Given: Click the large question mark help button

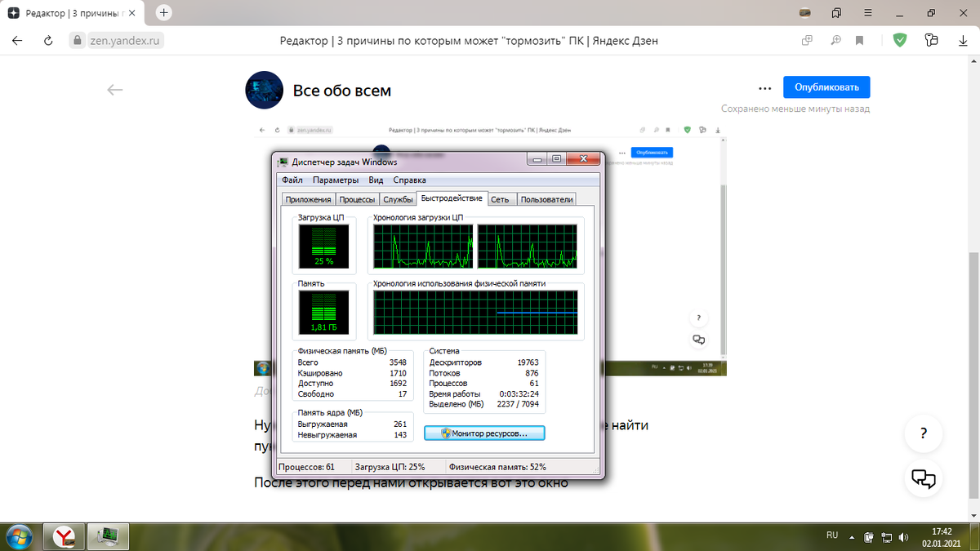Looking at the screenshot, I should click(923, 433).
